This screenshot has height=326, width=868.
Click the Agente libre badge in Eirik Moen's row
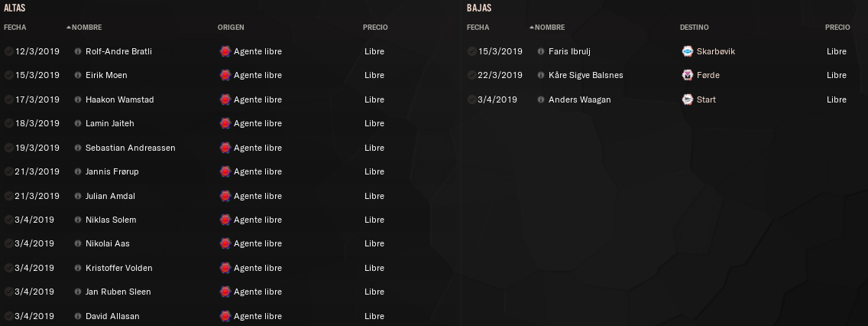(x=225, y=75)
